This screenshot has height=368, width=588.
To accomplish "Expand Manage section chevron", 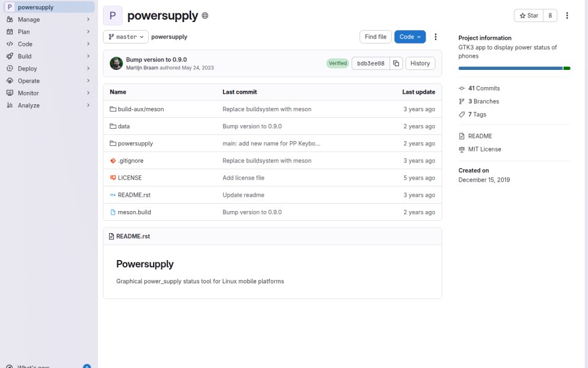I will coord(88,20).
